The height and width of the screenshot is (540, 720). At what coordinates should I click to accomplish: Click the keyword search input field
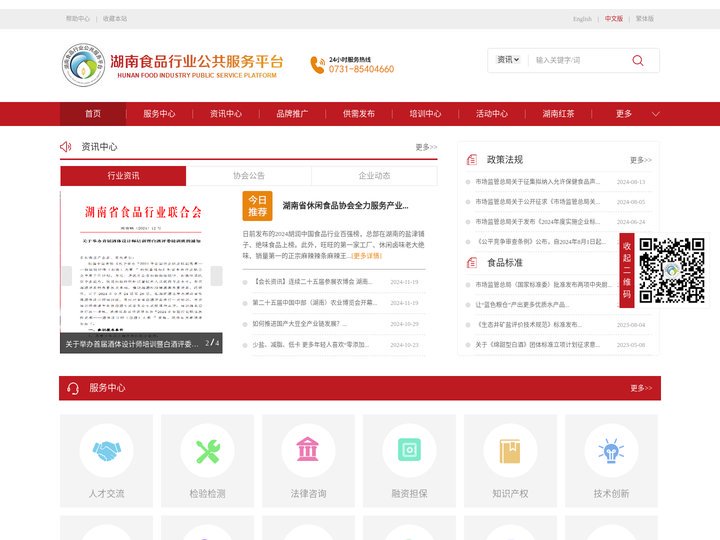click(579, 60)
